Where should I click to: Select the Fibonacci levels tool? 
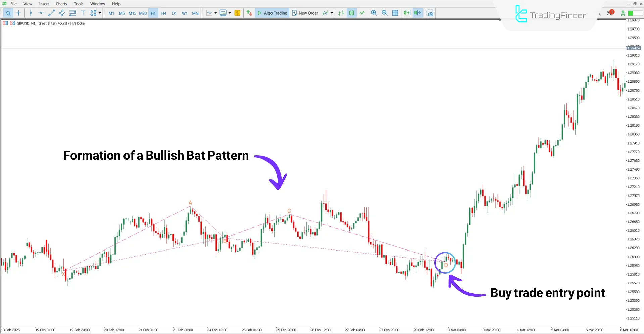(72, 13)
